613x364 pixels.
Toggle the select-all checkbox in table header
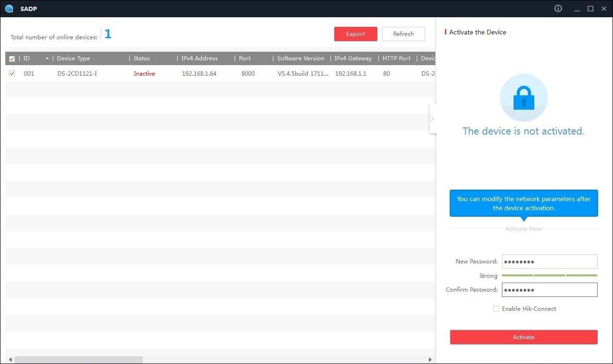[12, 58]
